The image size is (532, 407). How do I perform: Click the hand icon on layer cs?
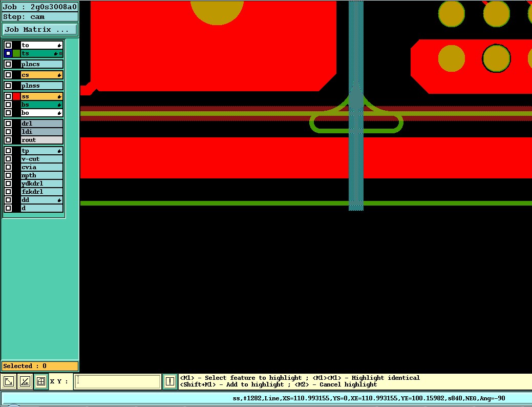point(59,75)
